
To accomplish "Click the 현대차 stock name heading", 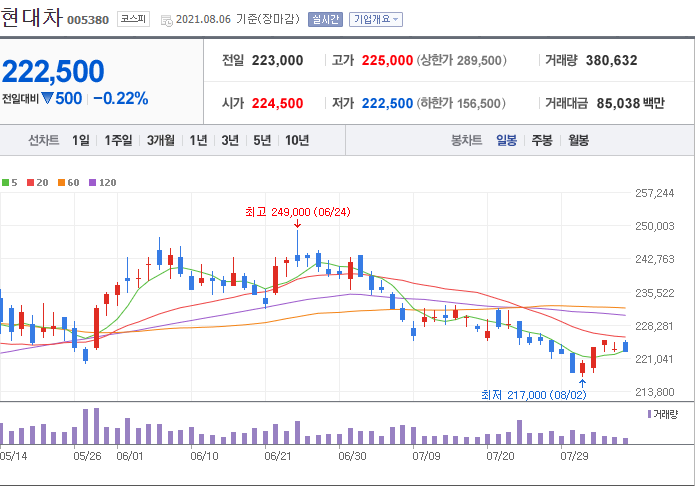I will [32, 17].
